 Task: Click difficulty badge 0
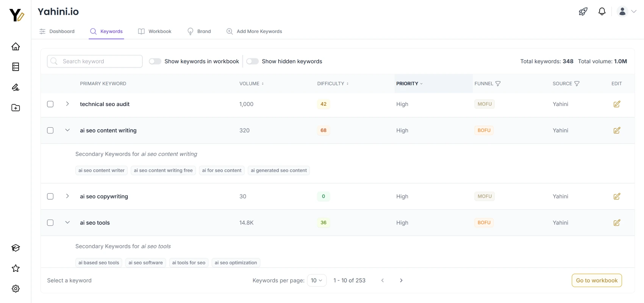point(324,196)
